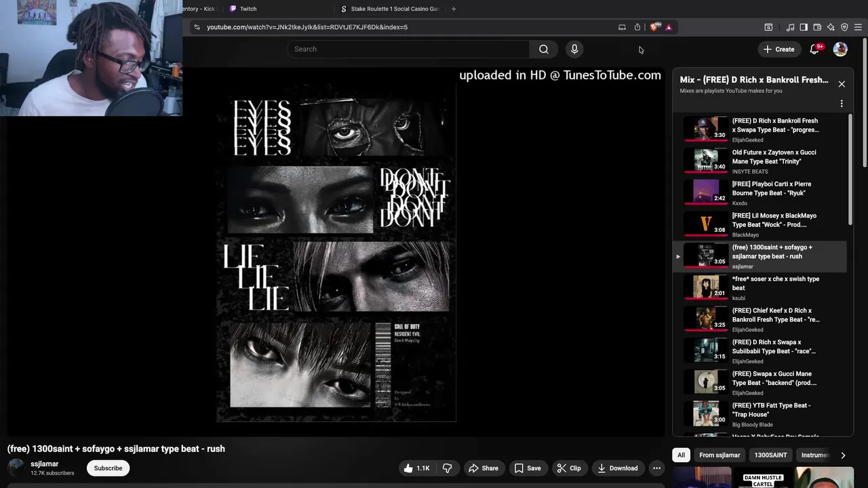The width and height of the screenshot is (868, 488).
Task: Click the video player artwork
Action: [x=336, y=253]
